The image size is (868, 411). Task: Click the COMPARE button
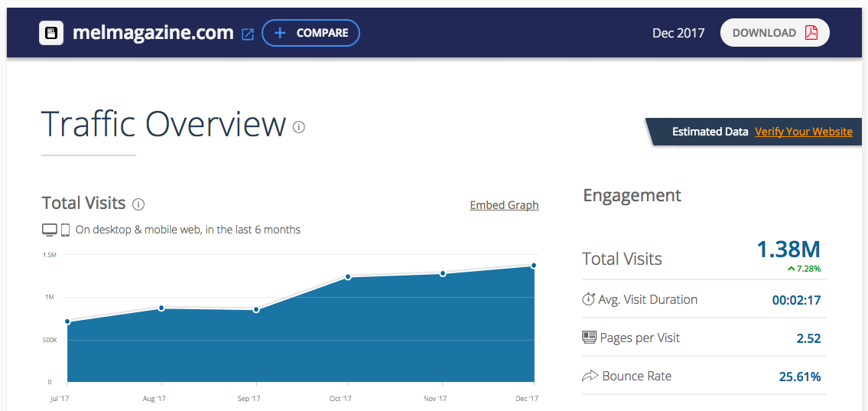pyautogui.click(x=310, y=33)
